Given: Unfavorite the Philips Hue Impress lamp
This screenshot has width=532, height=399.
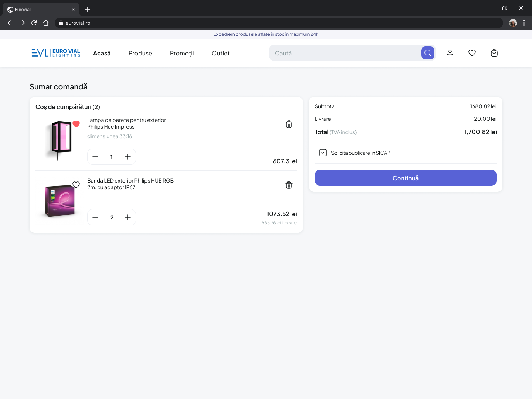Looking at the screenshot, I should (x=76, y=124).
